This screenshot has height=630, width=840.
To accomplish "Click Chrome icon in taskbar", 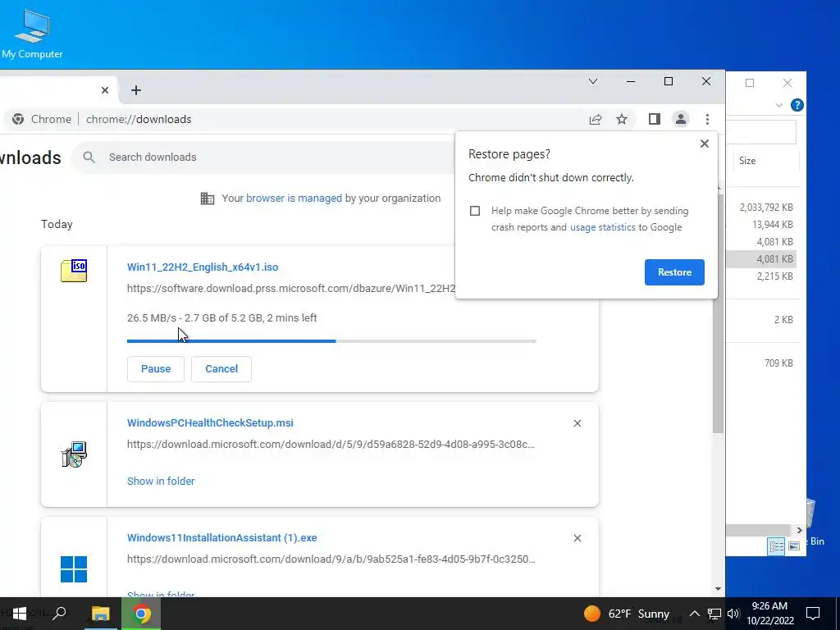I will [x=141, y=614].
